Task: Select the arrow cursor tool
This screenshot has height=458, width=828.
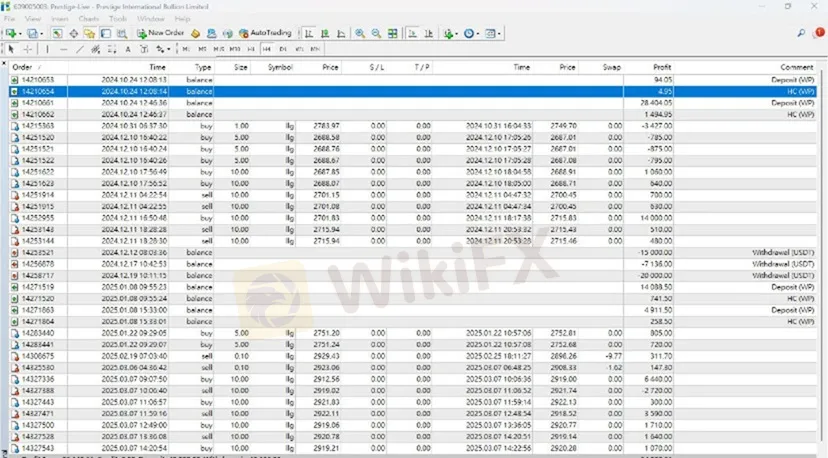Action: (x=11, y=48)
